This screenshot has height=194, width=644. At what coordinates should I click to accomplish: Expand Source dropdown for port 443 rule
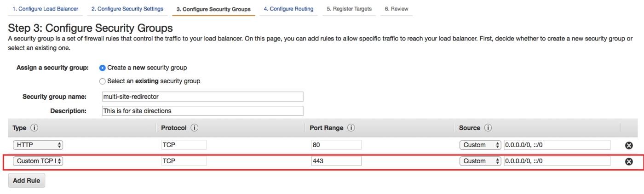(x=480, y=161)
